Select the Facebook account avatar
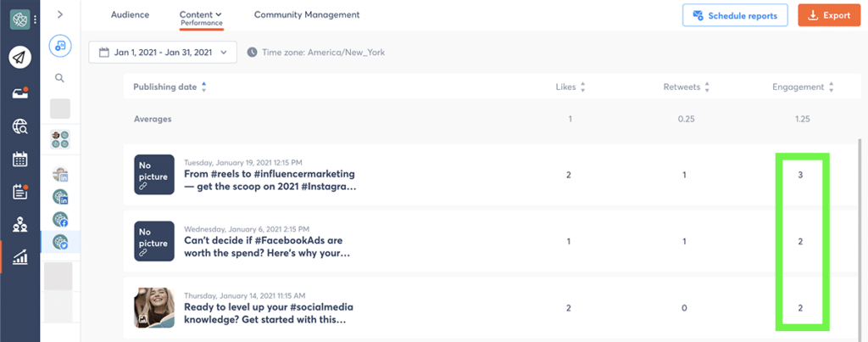Viewport: 868px width, 342px height. pos(60,220)
